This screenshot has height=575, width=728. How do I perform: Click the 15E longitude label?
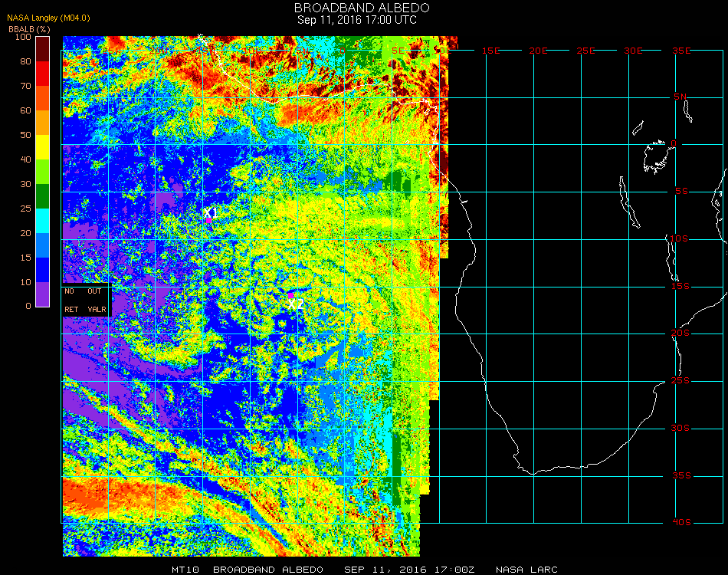click(x=490, y=51)
